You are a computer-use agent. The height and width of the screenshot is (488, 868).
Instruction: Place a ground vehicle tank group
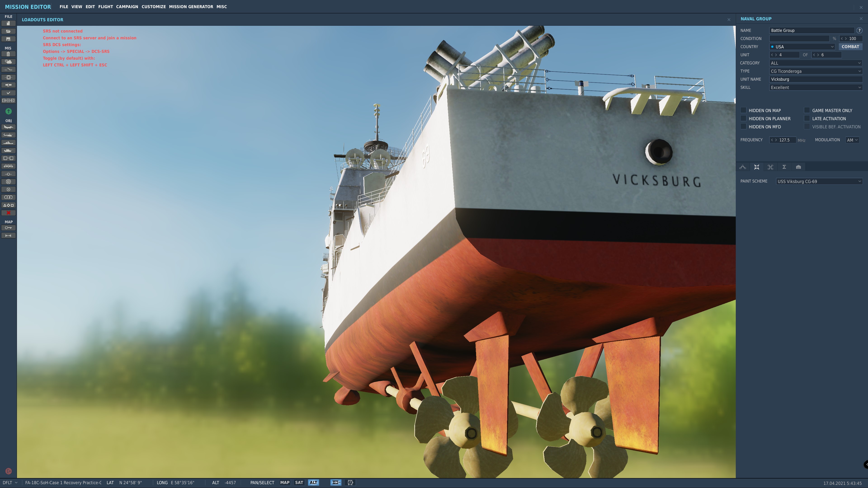click(x=8, y=150)
